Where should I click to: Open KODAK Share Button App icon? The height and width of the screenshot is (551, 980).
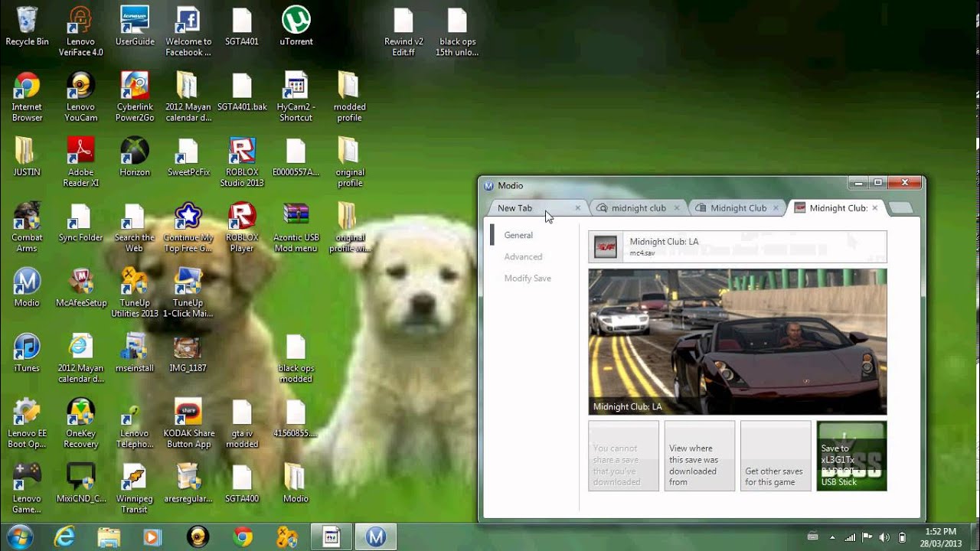[188, 422]
